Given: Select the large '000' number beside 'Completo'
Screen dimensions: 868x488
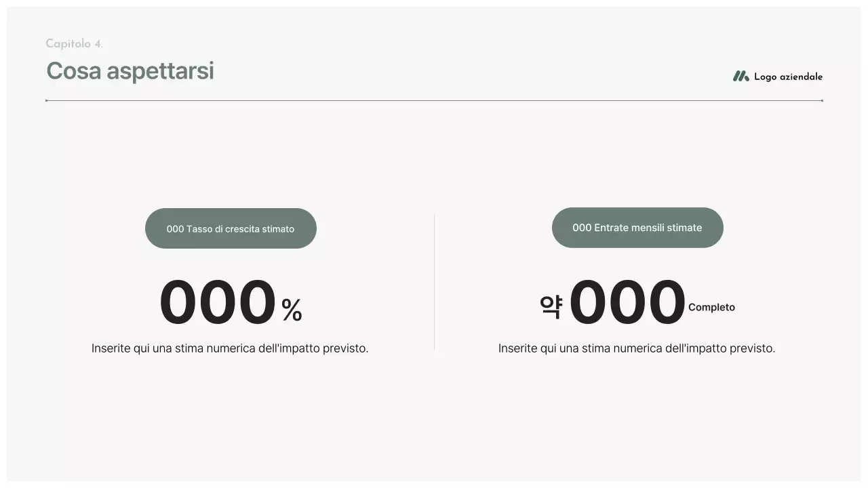Looking at the screenshot, I should (627, 303).
